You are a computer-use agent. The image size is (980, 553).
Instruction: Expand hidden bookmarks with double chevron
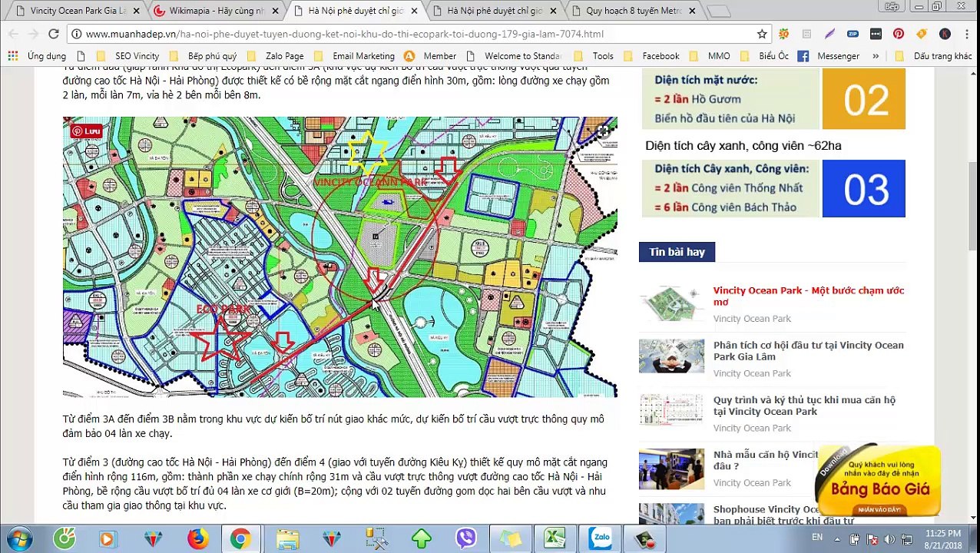876,56
